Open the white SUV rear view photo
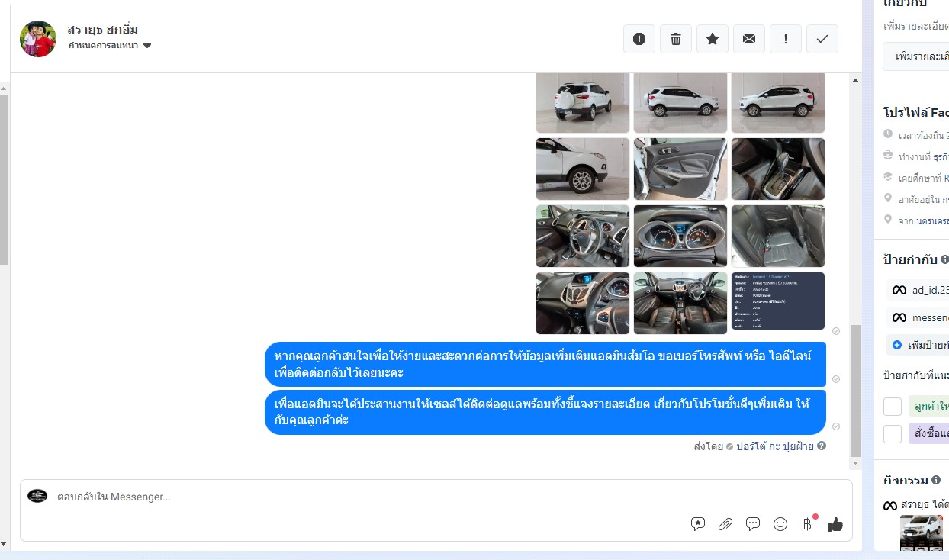Image resolution: width=949 pixels, height=560 pixels. coord(583,103)
